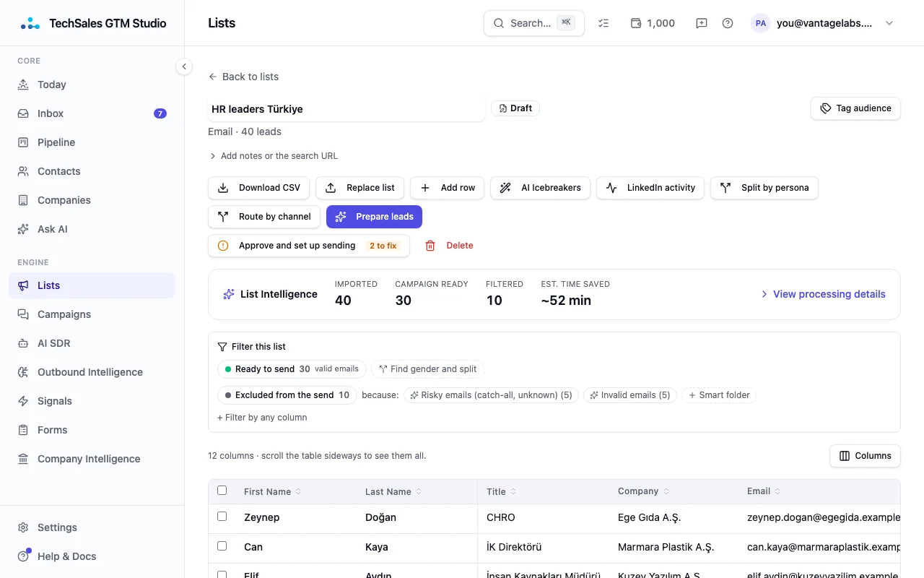Collapse the sidebar with the chevron button

click(184, 66)
